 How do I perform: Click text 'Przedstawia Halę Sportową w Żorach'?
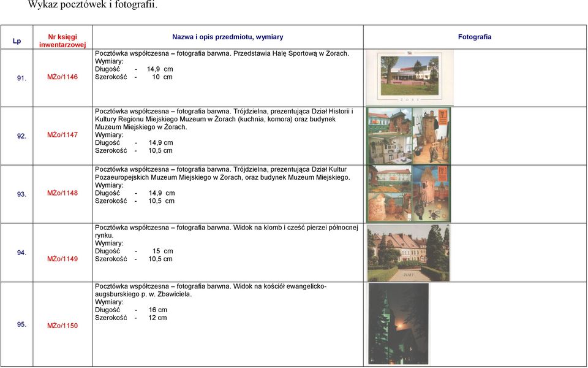290,53
